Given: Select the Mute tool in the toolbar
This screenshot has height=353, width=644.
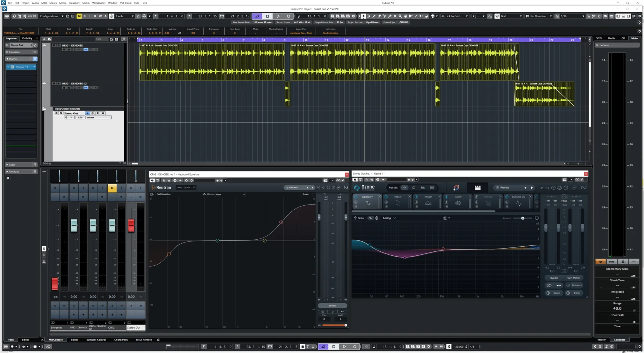Looking at the screenshot, I should click(395, 16).
